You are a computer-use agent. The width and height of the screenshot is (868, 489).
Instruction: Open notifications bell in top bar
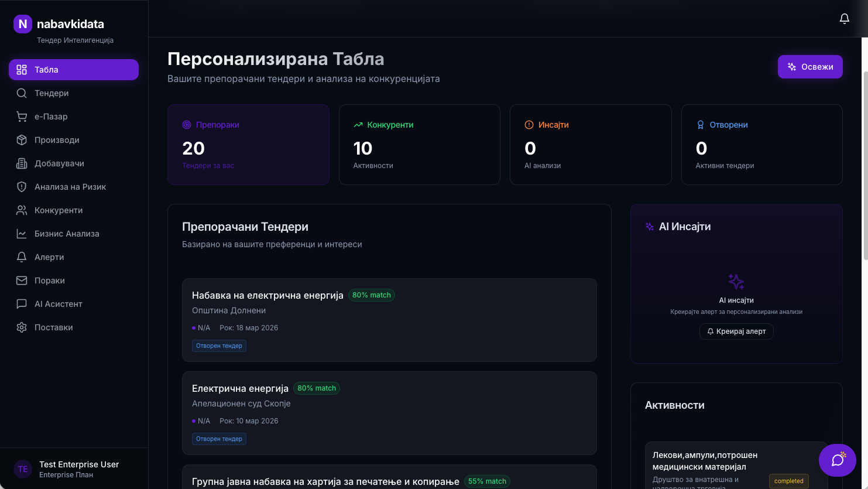pos(844,19)
